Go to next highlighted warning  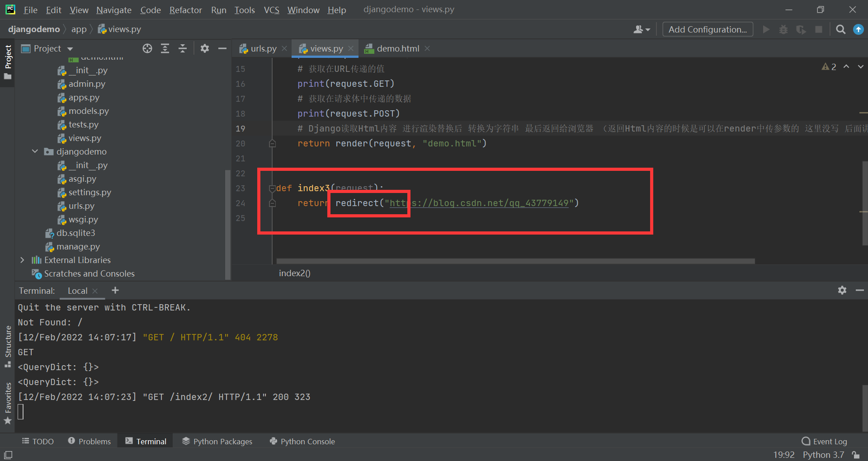pos(861,66)
